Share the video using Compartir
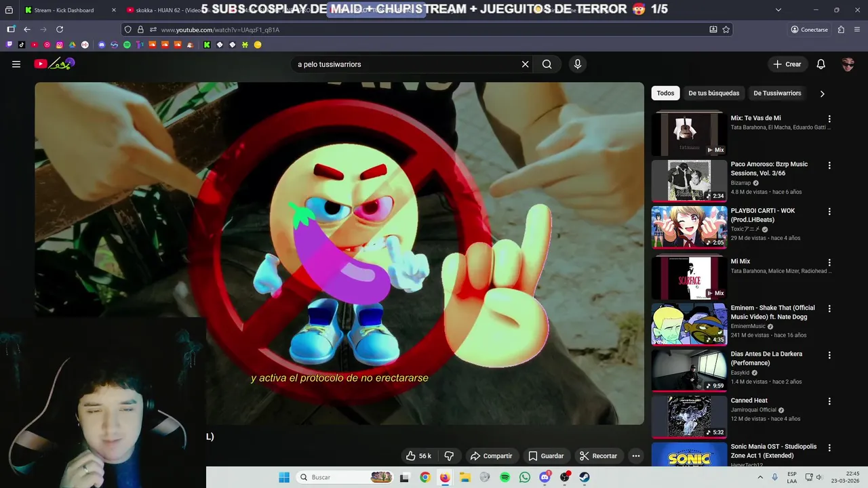This screenshot has width=868, height=488. [x=491, y=456]
